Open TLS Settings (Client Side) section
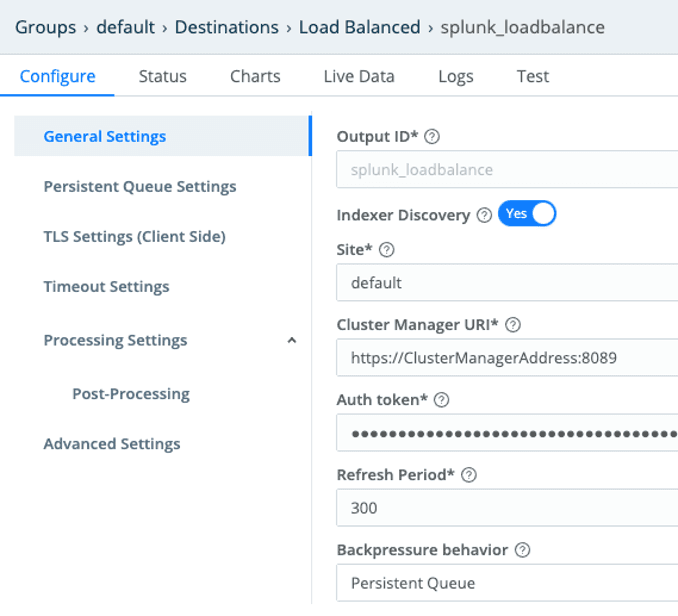This screenshot has width=678, height=616. (134, 236)
